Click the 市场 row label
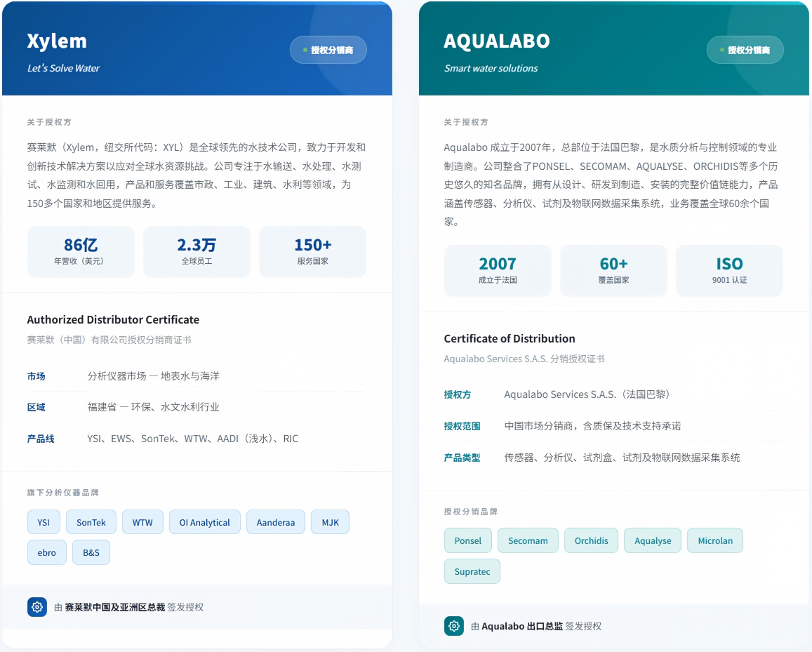The width and height of the screenshot is (812, 652). point(36,376)
